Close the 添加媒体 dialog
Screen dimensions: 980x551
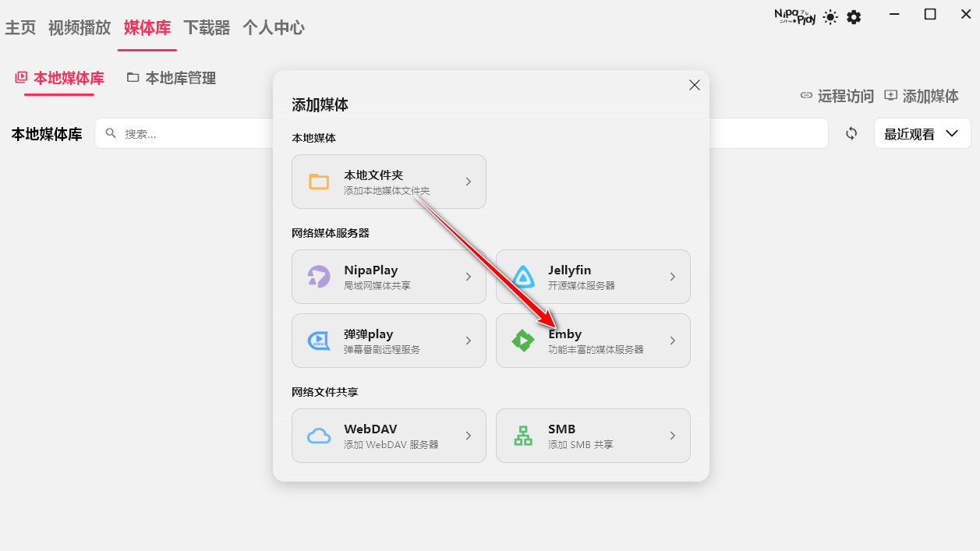695,85
